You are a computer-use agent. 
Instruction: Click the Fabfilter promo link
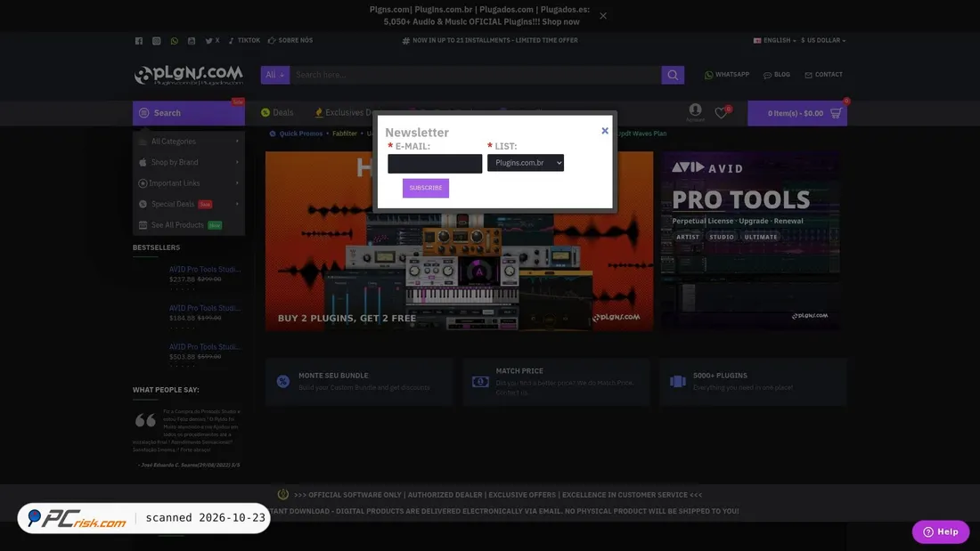tap(345, 134)
